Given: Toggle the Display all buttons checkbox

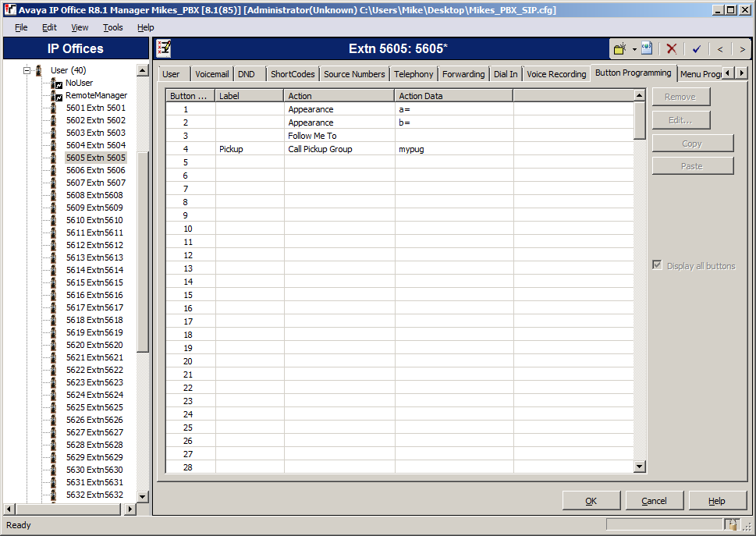Looking at the screenshot, I should click(657, 265).
